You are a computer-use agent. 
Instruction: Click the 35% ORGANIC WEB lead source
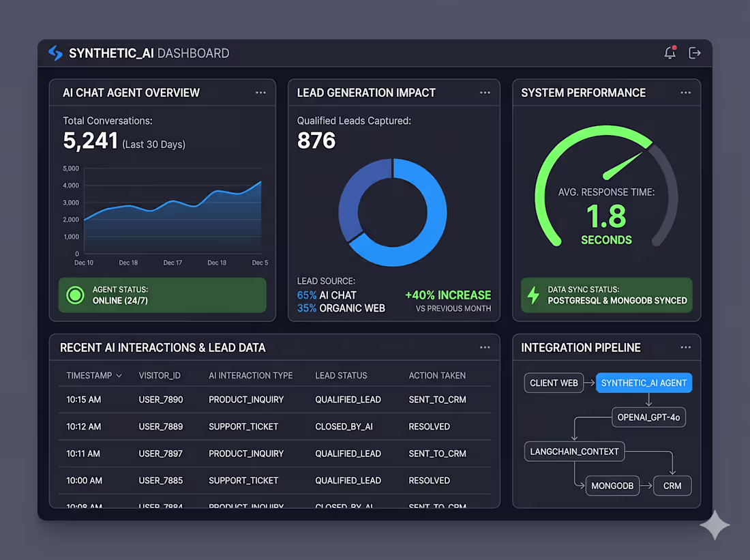[x=341, y=308]
